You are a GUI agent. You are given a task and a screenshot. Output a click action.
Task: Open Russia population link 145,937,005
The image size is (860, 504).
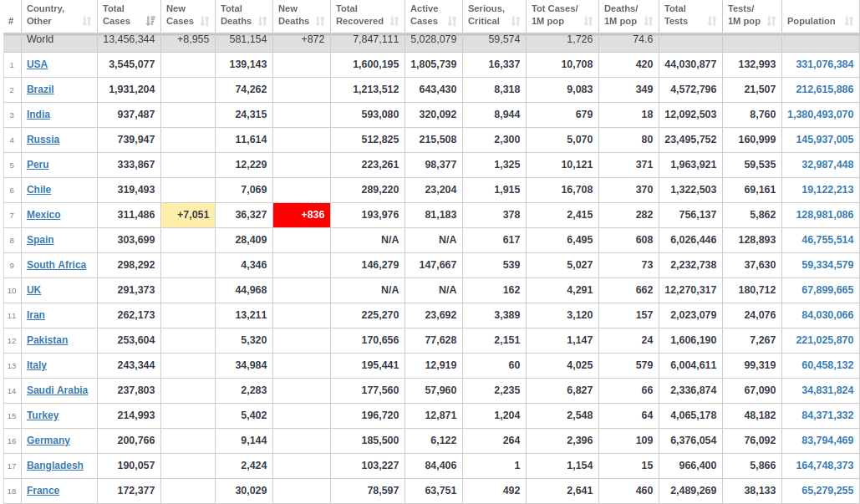(x=825, y=140)
